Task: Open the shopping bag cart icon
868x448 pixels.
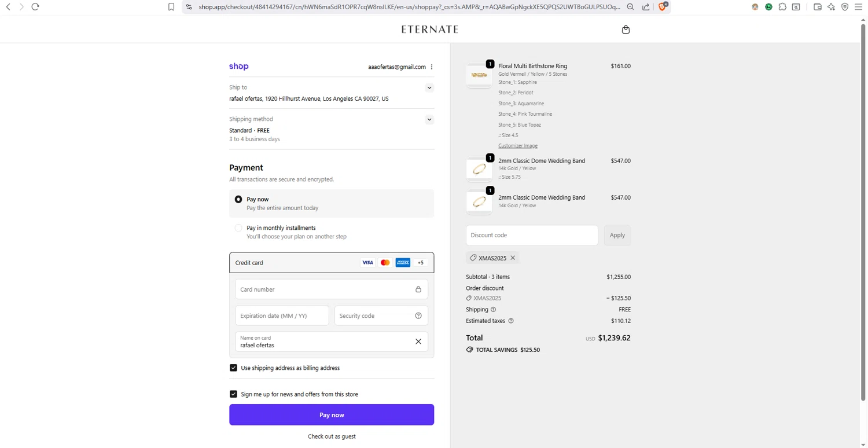Action: point(626,30)
